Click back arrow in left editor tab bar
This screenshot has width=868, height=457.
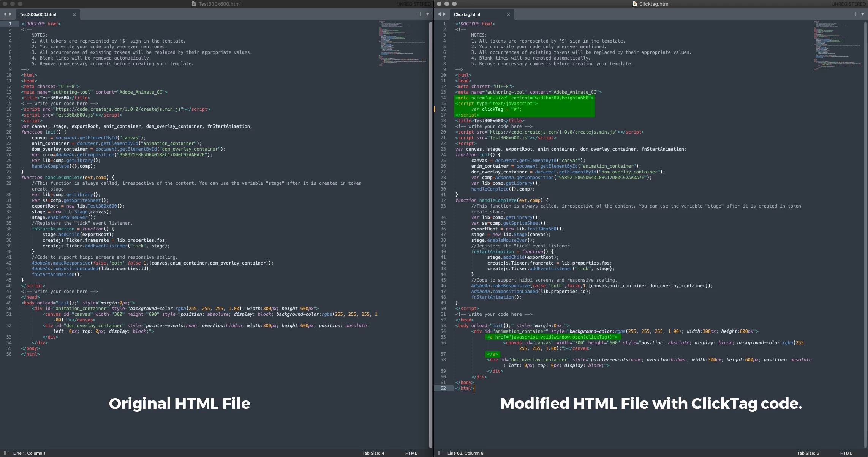point(5,14)
